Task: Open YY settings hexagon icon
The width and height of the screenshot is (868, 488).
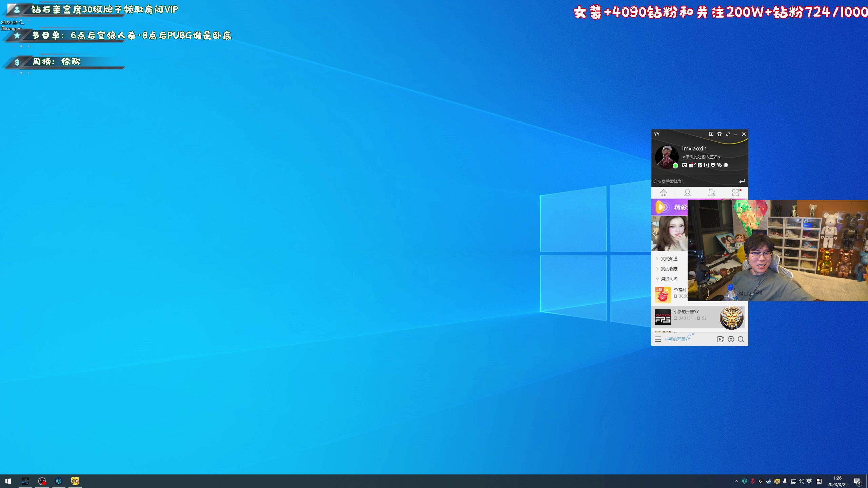Action: point(731,339)
